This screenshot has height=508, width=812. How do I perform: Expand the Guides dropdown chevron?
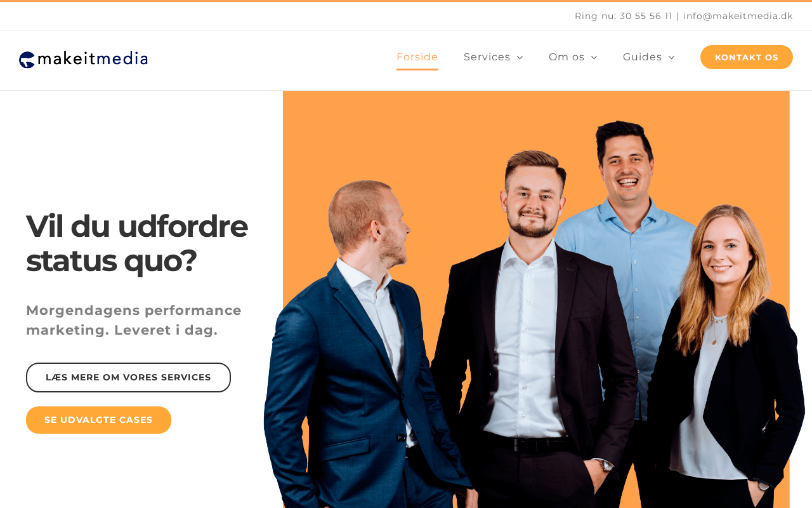tap(672, 58)
